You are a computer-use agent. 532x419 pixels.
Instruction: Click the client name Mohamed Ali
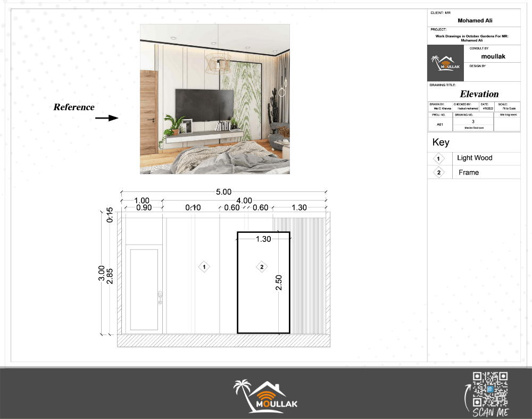pos(473,21)
